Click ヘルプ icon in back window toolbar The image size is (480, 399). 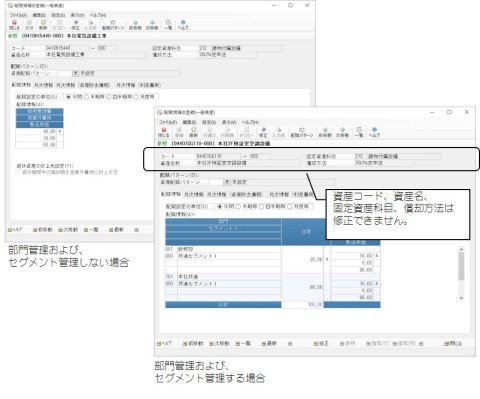tap(183, 25)
